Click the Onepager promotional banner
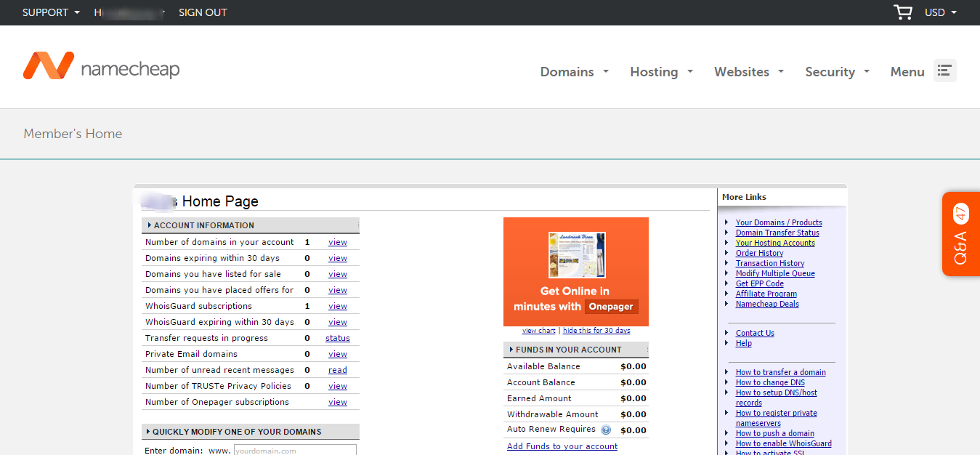Viewport: 980px width, 455px height. [575, 272]
